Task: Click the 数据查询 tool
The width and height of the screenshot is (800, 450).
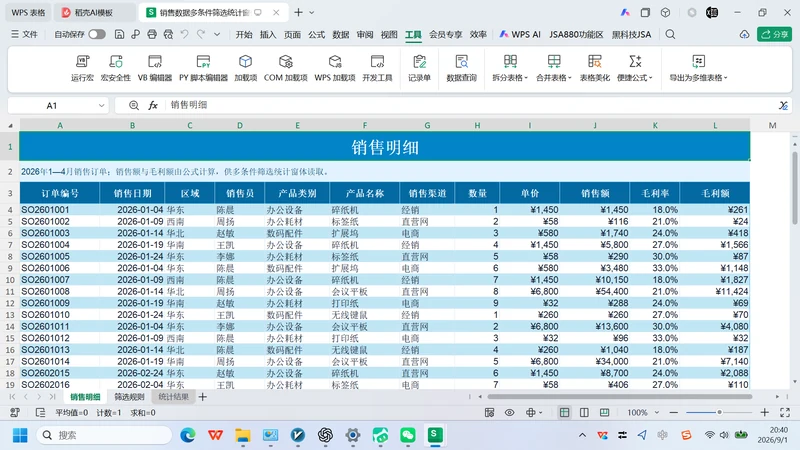Action: pos(461,68)
